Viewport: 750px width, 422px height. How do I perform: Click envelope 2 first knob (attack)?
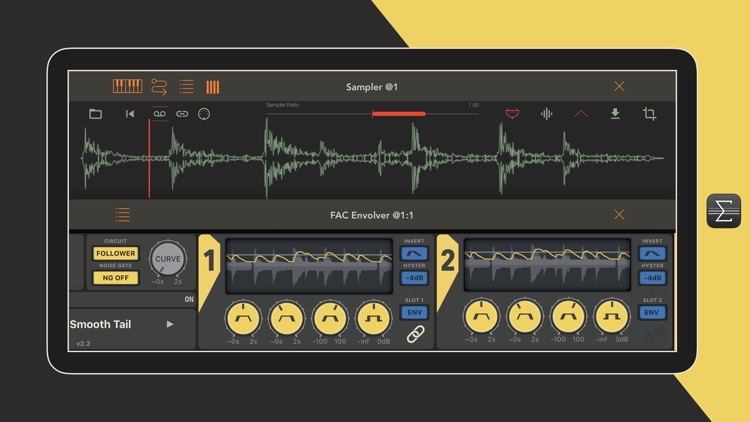coord(481,316)
